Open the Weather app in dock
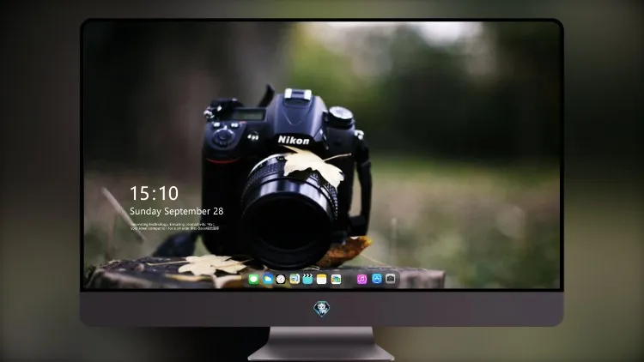The image size is (644, 362). [x=268, y=280]
